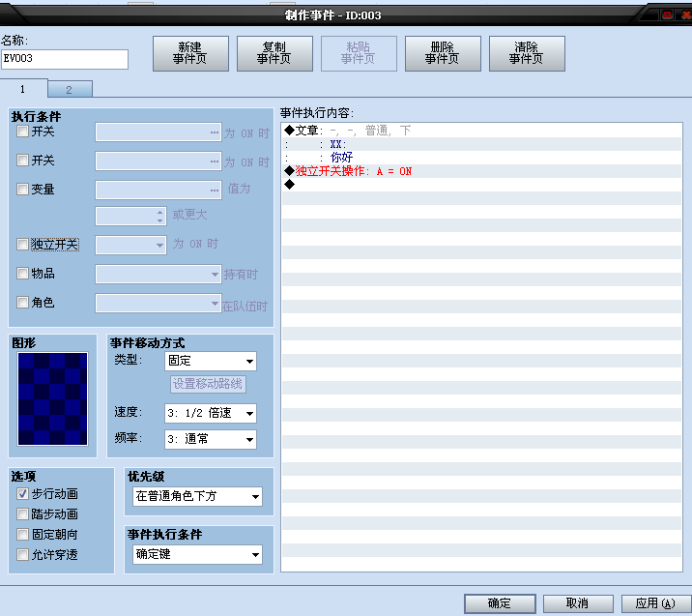The width and height of the screenshot is (692, 616).
Task: Tick the 变量 condition checkbox
Action: 22,189
